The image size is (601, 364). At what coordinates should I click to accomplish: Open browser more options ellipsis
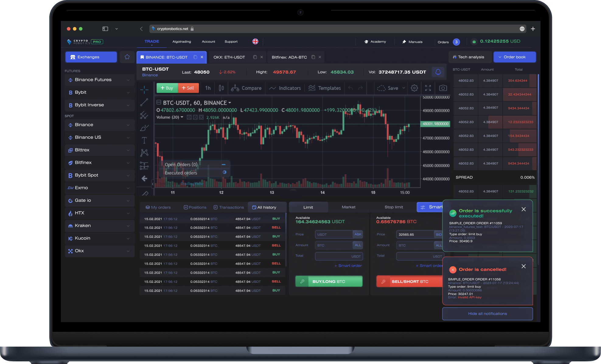[522, 29]
